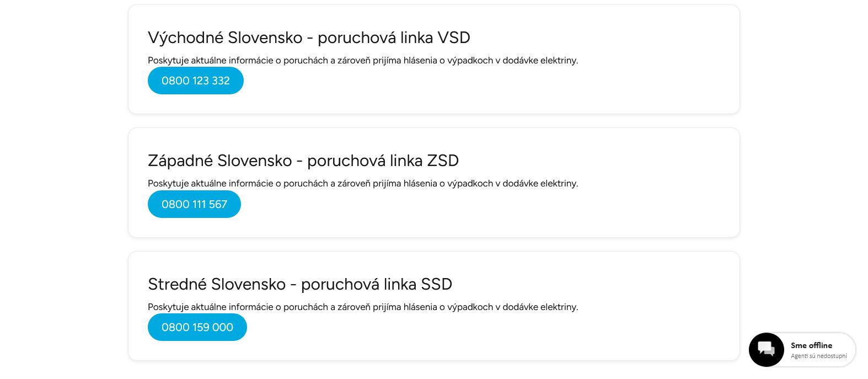
Task: Call the SSD line 0800 159 000
Action: pyautogui.click(x=197, y=327)
